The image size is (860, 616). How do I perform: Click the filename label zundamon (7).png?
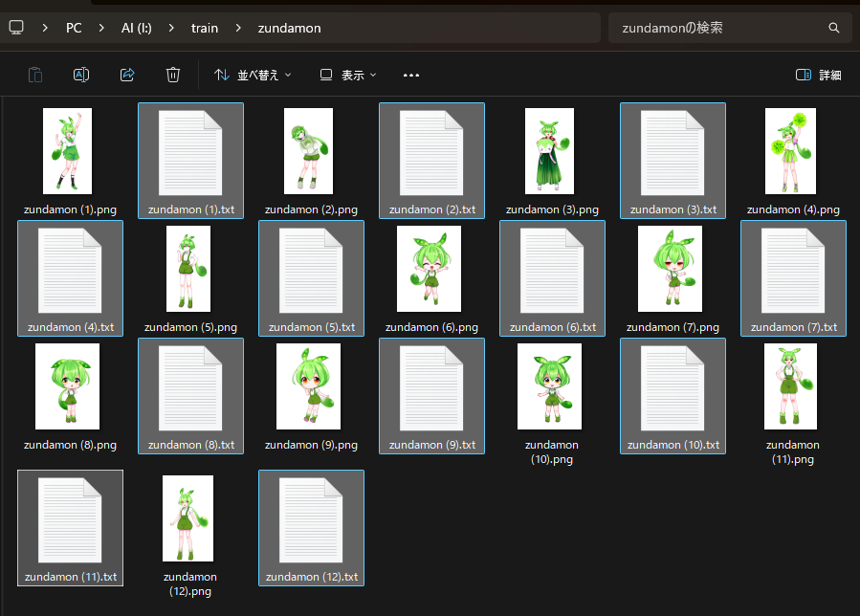coord(673,327)
